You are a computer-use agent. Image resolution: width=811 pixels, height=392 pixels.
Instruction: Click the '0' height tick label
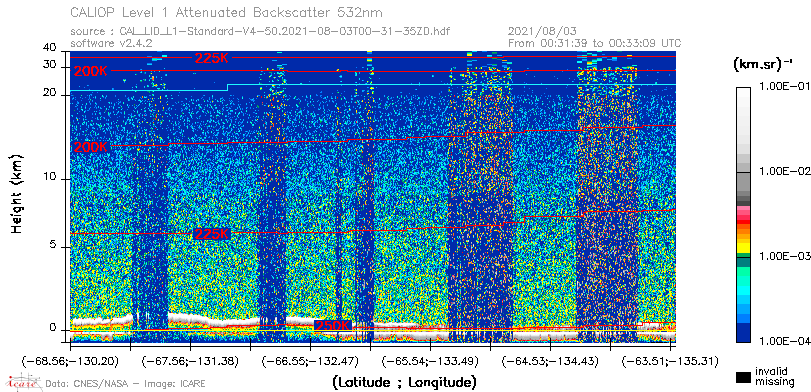tap(53, 328)
